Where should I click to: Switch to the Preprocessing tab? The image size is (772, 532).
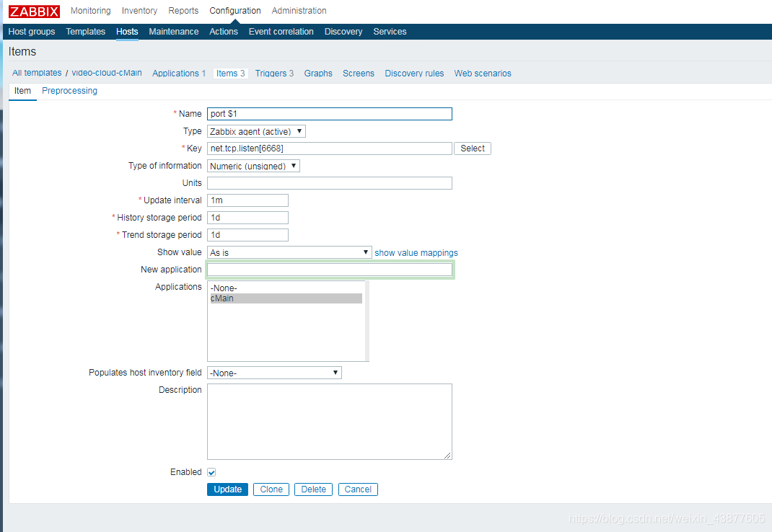click(x=69, y=91)
